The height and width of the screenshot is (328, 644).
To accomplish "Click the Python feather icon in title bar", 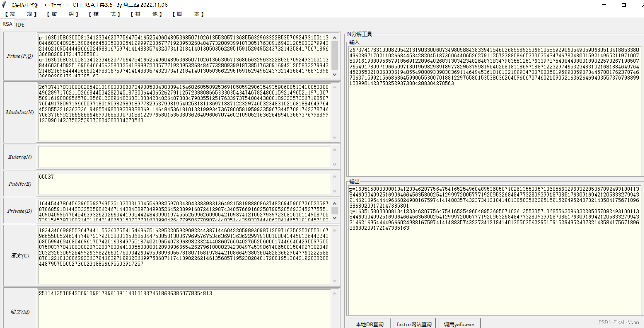I will 3,5.
